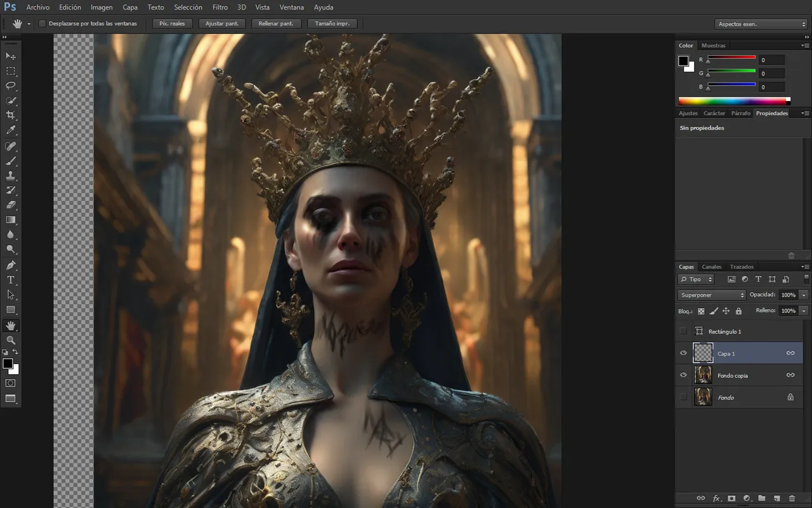Screen dimensions: 812x508
Task: Show the Fondo layer
Action: pos(683,398)
